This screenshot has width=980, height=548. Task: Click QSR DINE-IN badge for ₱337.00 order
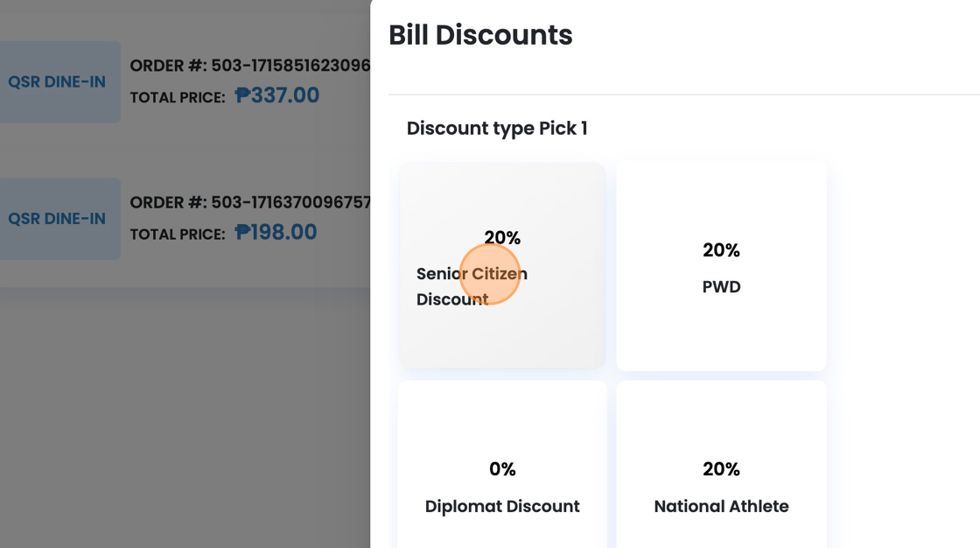coord(58,82)
